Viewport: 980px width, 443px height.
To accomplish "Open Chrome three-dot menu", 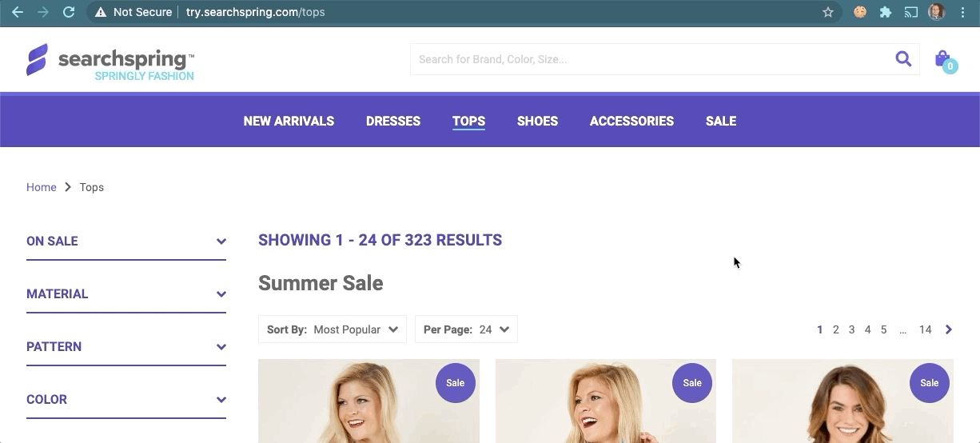I will tap(963, 12).
